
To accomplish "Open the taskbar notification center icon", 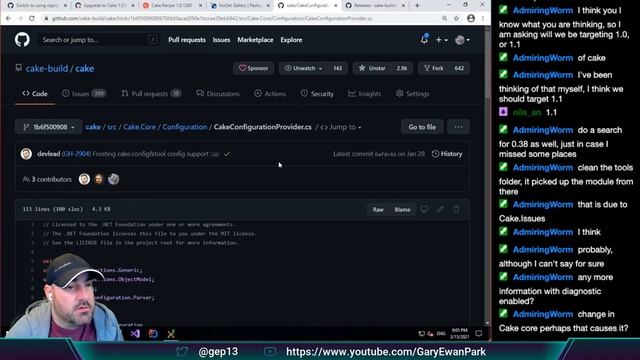I will point(479,333).
